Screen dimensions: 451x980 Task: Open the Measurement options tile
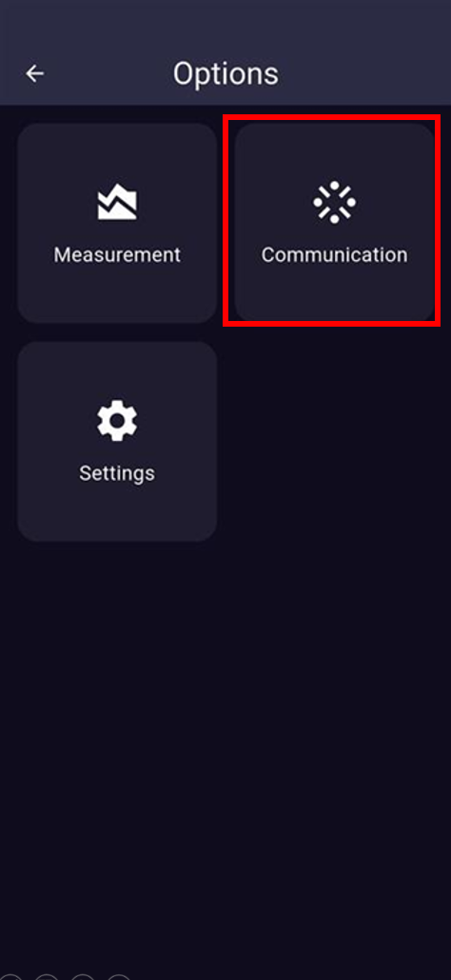point(117,223)
